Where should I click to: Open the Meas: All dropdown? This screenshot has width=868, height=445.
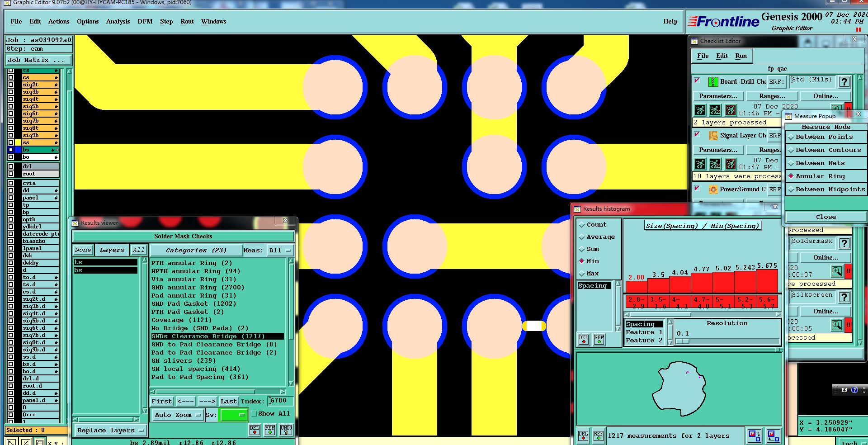280,251
